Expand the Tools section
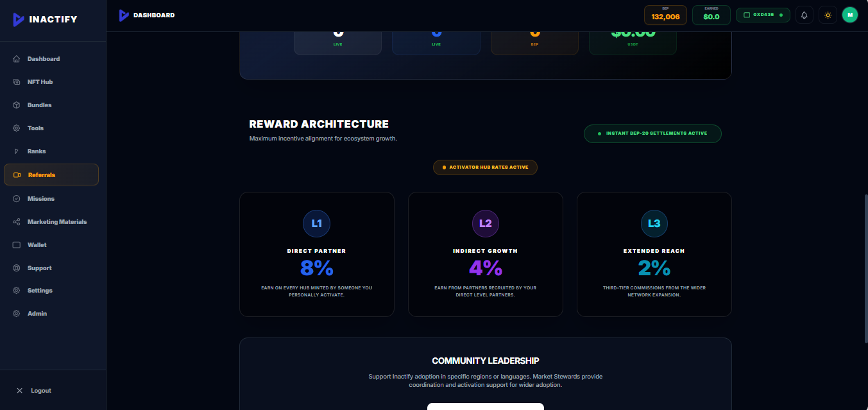 click(x=35, y=128)
